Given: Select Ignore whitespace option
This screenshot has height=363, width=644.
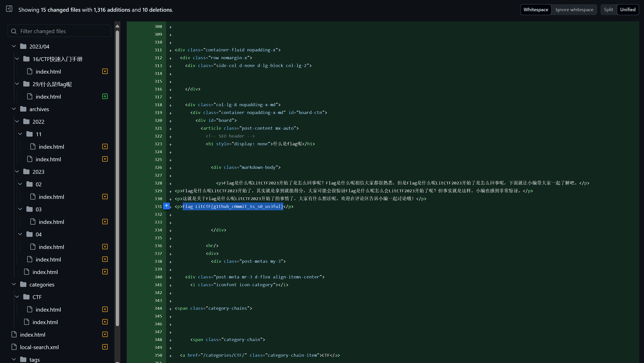Looking at the screenshot, I should pyautogui.click(x=574, y=10).
